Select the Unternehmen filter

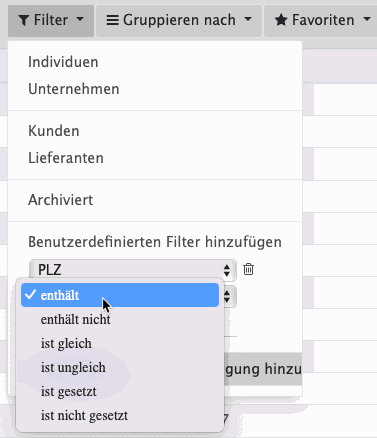click(x=74, y=89)
